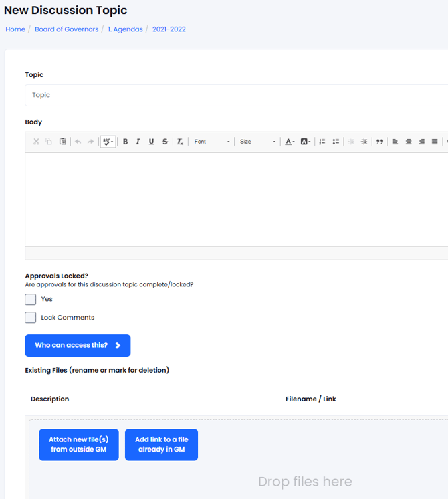Toggle bold formatting in body editor
This screenshot has height=499, width=448.
pyautogui.click(x=125, y=142)
